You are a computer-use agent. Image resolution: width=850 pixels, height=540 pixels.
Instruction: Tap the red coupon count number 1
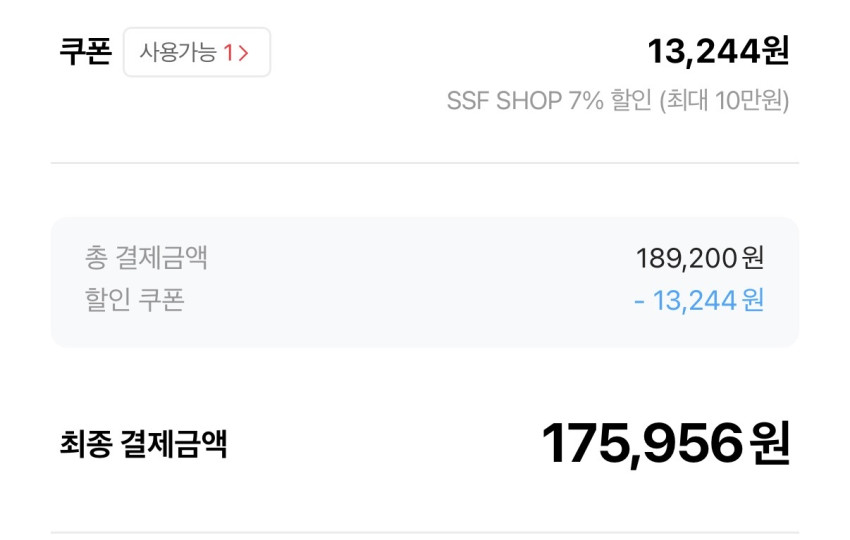pyautogui.click(x=228, y=53)
